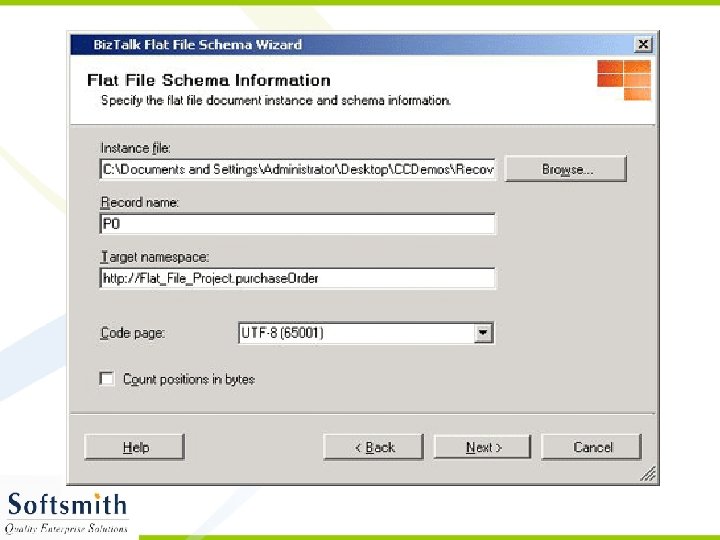Screen dimensions: 720x540
Task: Click the 'Flat File Schema Information' heading
Action: [x=209, y=80]
